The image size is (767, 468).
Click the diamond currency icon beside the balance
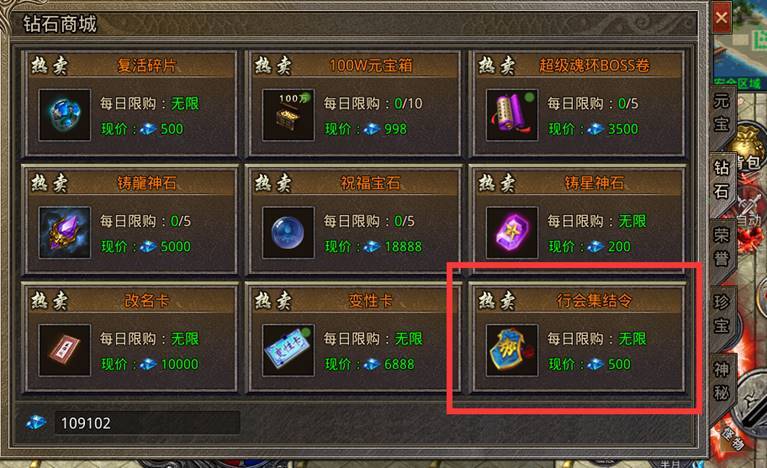[36, 423]
